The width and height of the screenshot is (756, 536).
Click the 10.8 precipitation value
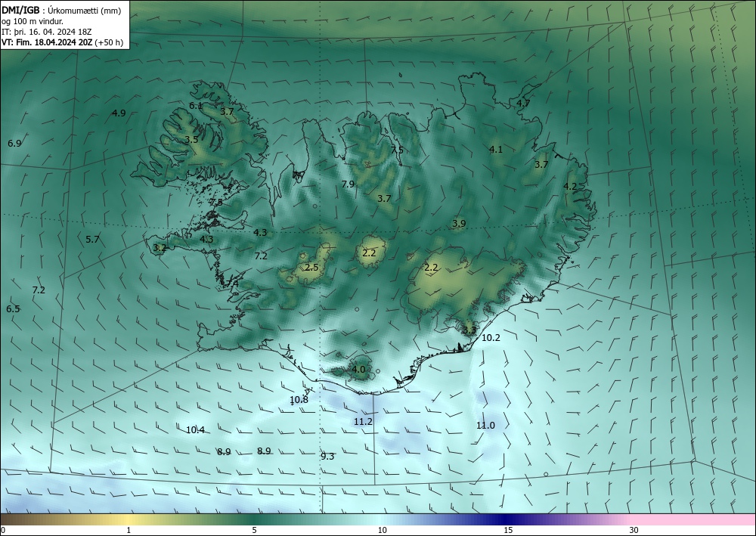pos(299,400)
